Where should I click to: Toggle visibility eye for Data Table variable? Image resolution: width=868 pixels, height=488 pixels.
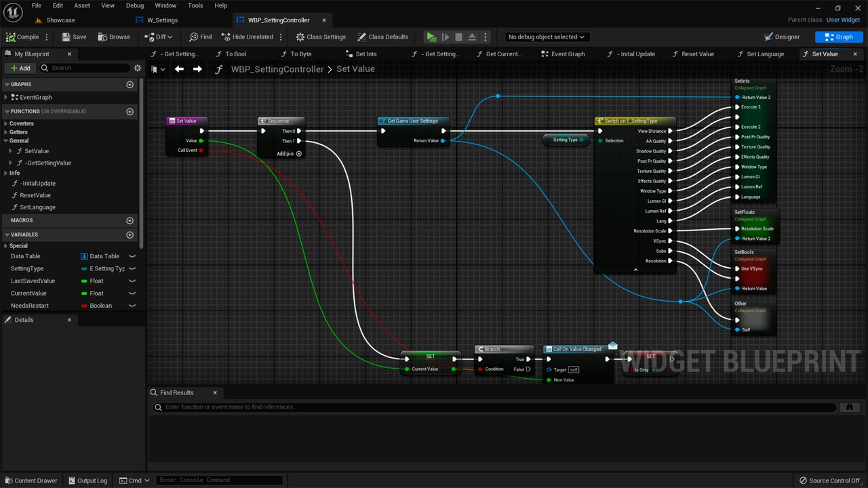pyautogui.click(x=132, y=256)
